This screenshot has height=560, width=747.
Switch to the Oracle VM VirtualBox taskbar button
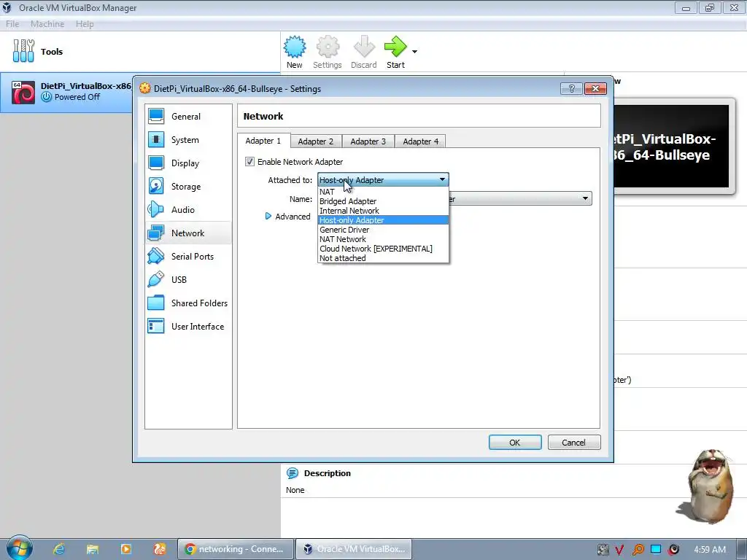pyautogui.click(x=354, y=549)
